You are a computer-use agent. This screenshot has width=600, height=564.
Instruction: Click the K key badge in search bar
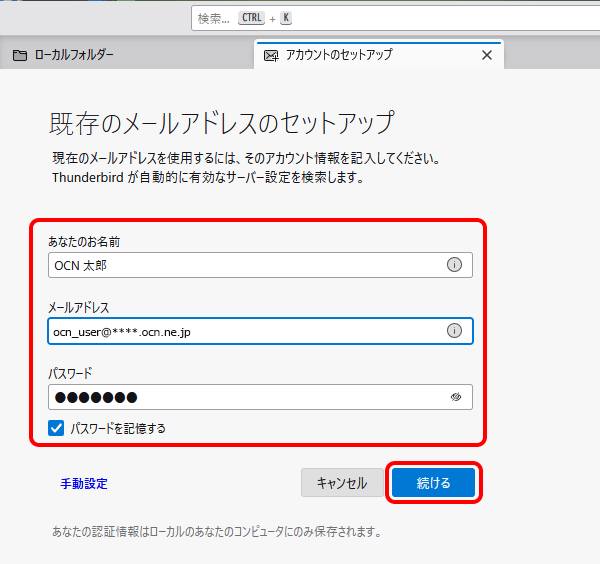(x=285, y=18)
